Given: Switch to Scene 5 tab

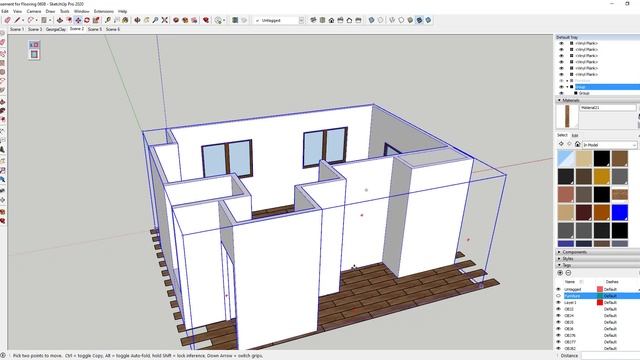Looking at the screenshot, I should 95,29.
